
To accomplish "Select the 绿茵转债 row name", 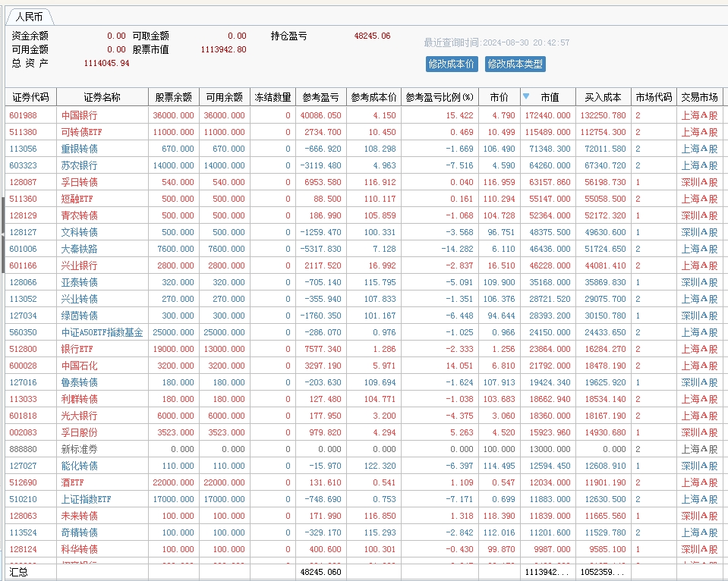I will (80, 316).
